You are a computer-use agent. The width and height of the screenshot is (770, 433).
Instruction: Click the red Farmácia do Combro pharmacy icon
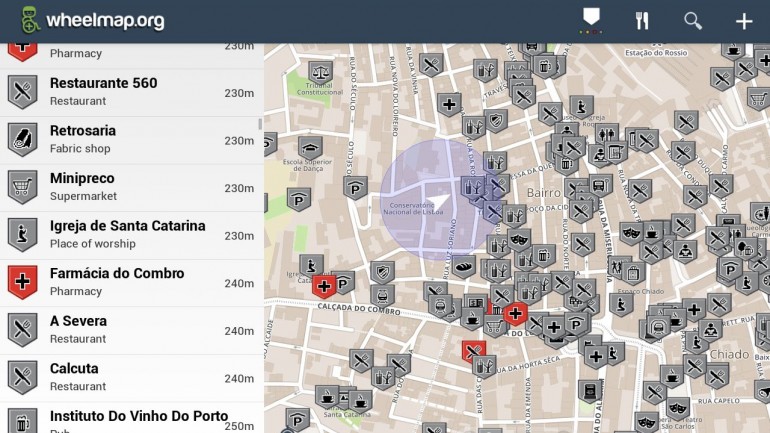[x=23, y=282]
